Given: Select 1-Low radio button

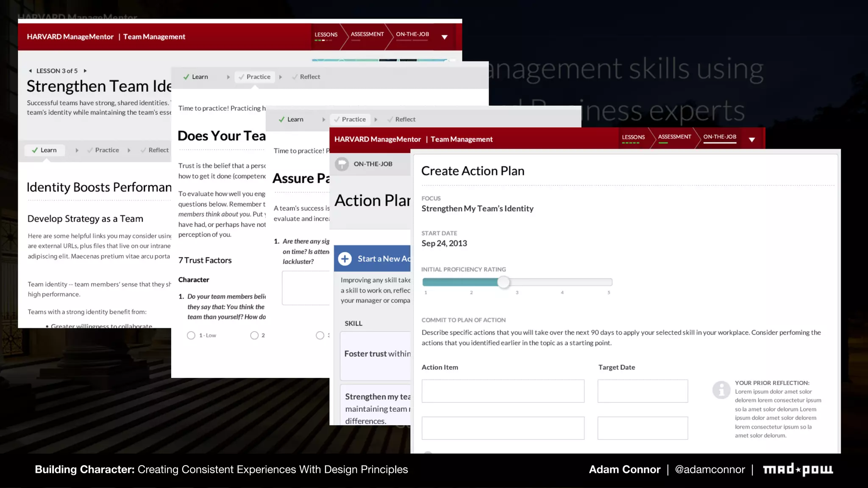Looking at the screenshot, I should (x=191, y=335).
